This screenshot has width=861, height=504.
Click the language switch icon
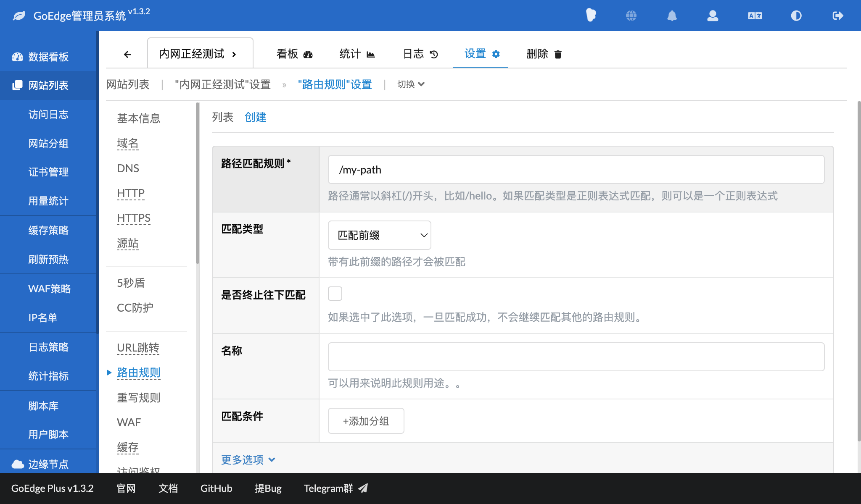pos(755,16)
